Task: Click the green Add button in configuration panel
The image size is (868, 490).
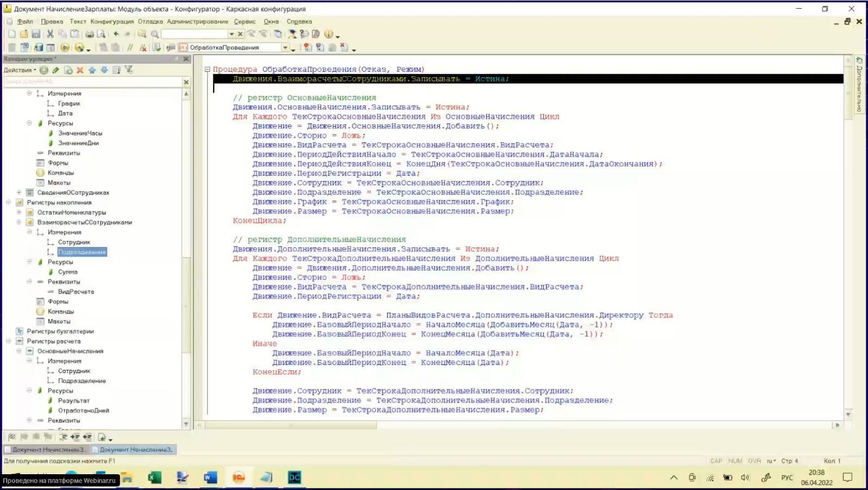Action: pyautogui.click(x=44, y=70)
